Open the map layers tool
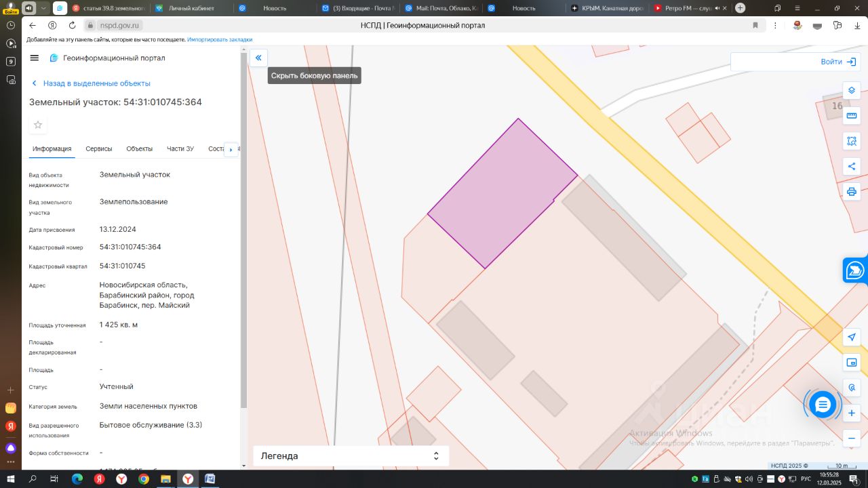Screen dimensions: 868x488 [852, 90]
